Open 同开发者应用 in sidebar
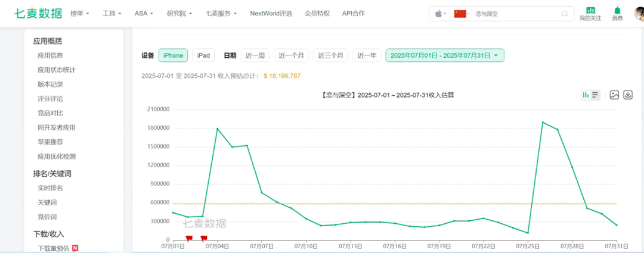The image size is (644, 253). [x=56, y=127]
